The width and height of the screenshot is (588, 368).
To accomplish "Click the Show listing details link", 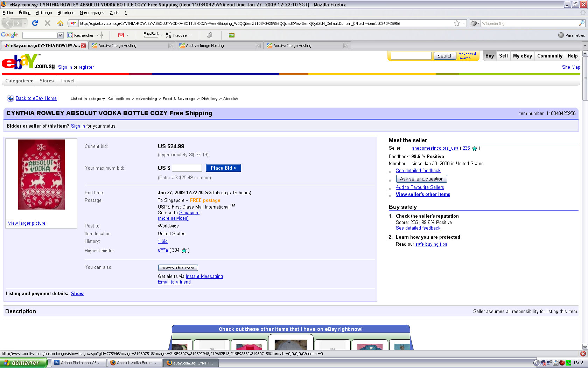I will tap(77, 294).
